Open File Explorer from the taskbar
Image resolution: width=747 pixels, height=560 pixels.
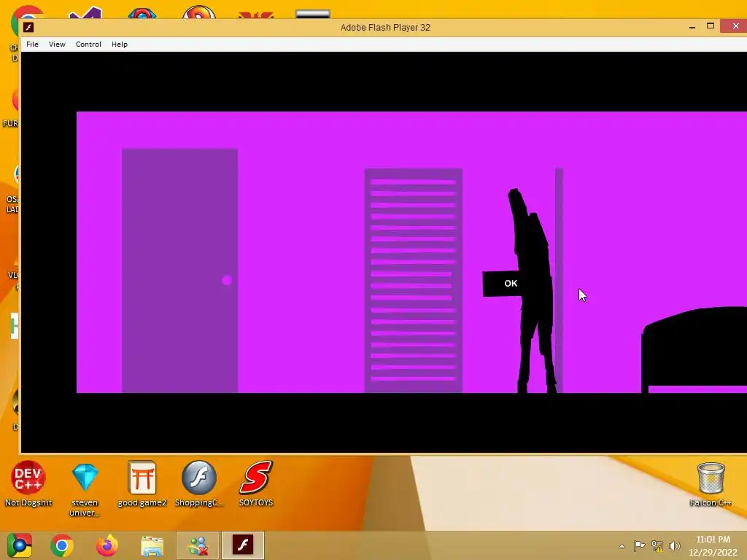pos(152,545)
